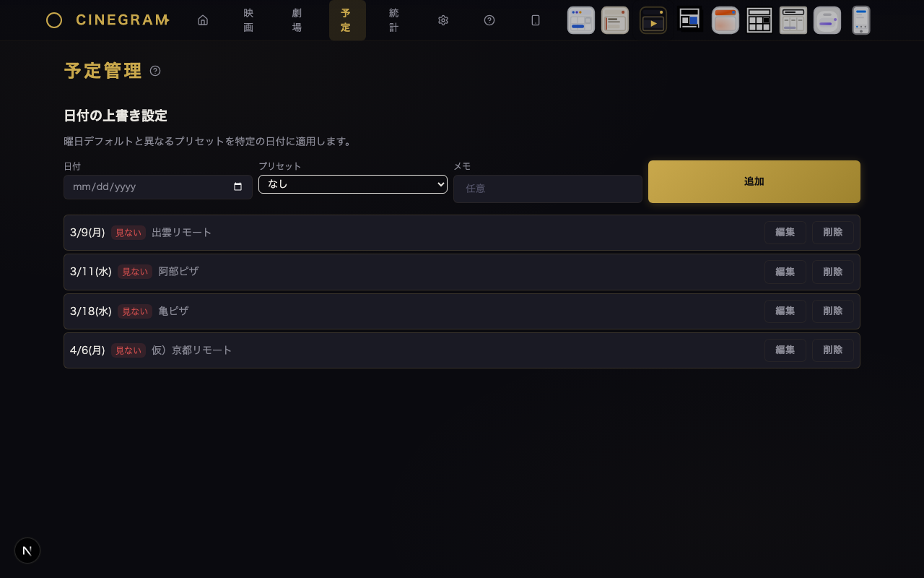Click the 見ない badge on the 4/6 row
The height and width of the screenshot is (578, 924).
pyautogui.click(x=128, y=350)
